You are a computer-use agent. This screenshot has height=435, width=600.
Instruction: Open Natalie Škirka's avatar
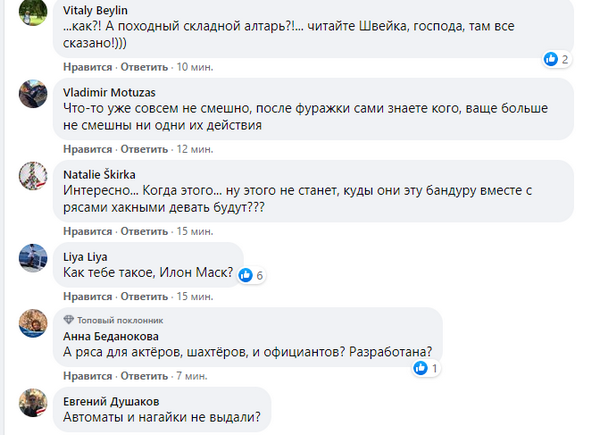33,176
